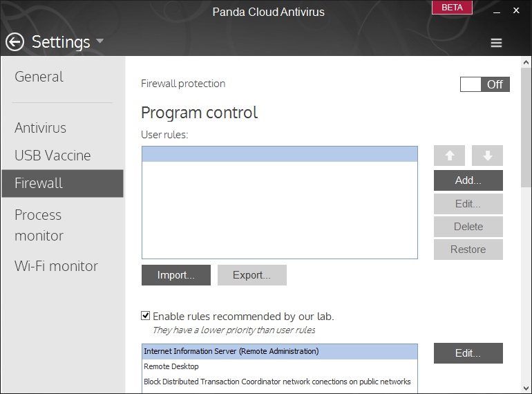Open USB Vaccine settings
Screen dimensions: 532x394
point(53,156)
